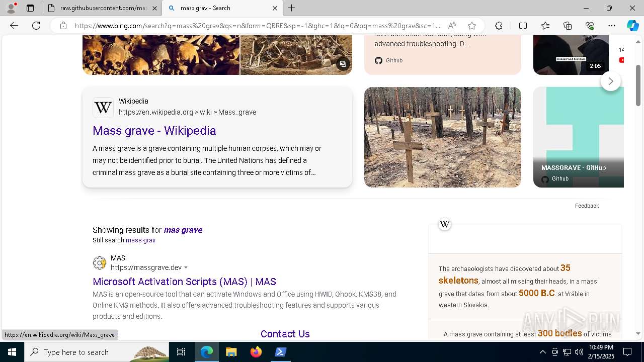This screenshot has height=362, width=644.
Task: Click the Github source label in top card
Action: 394,60
